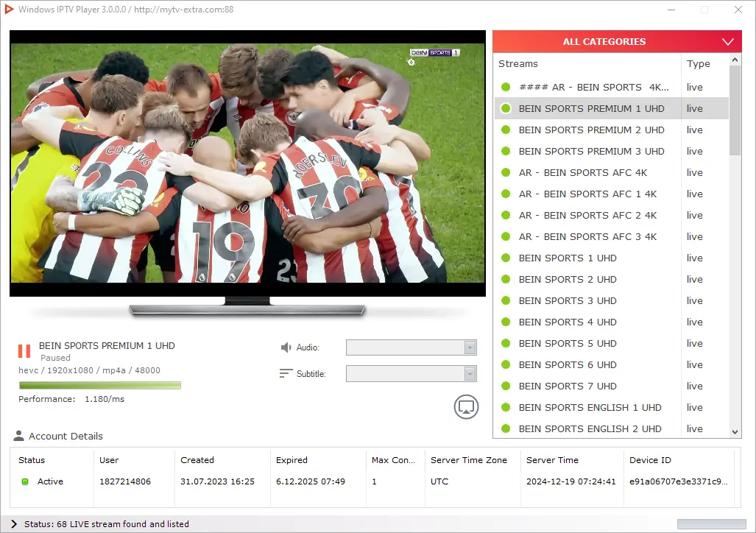
Task: Click the Windows IPTV Player logo icon
Action: coord(9,9)
